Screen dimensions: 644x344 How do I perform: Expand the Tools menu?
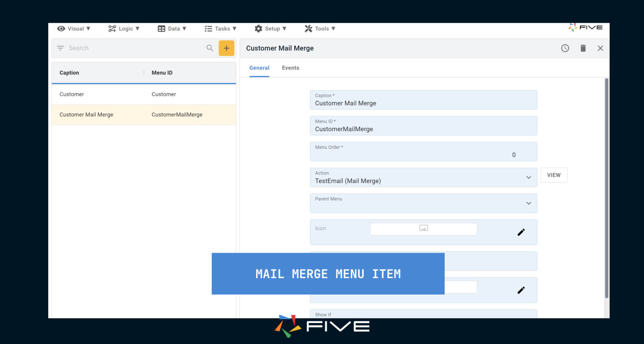320,28
